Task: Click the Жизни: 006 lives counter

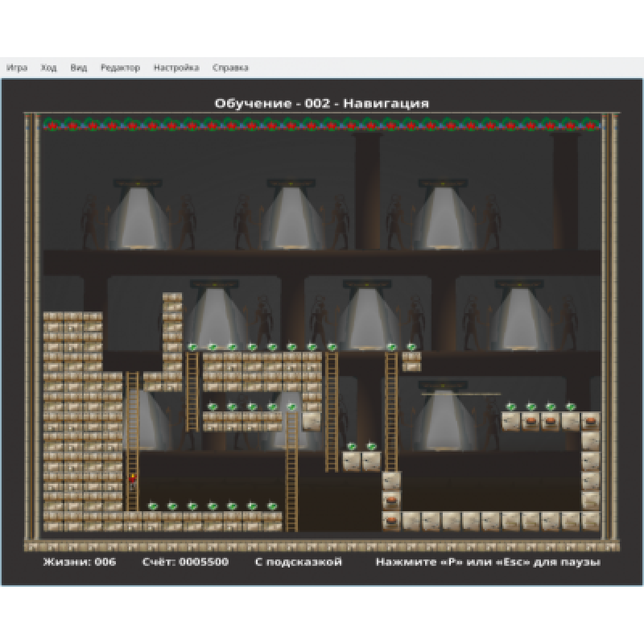Action: [x=79, y=562]
